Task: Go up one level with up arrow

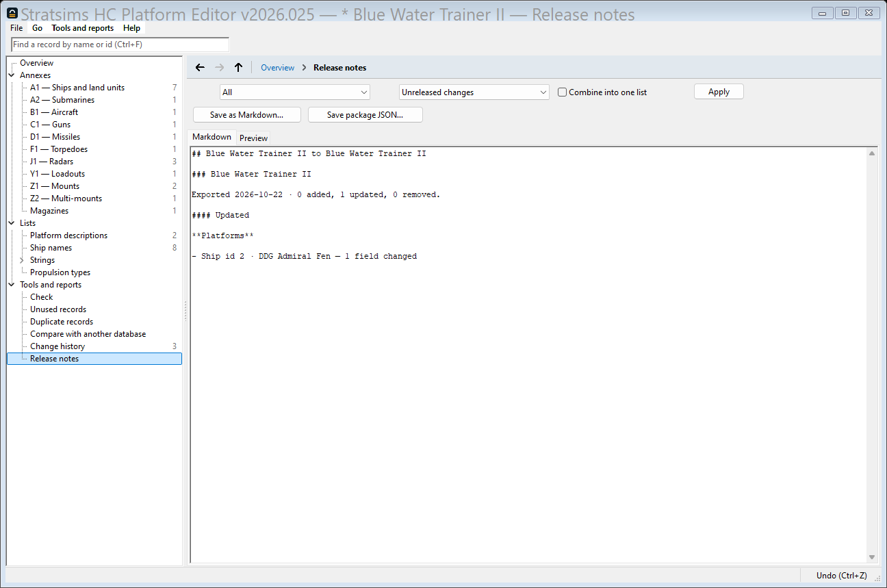Action: [238, 67]
